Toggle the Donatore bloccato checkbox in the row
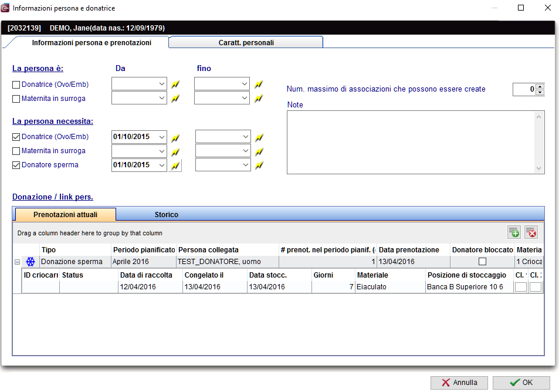559x392 pixels. pos(482,262)
